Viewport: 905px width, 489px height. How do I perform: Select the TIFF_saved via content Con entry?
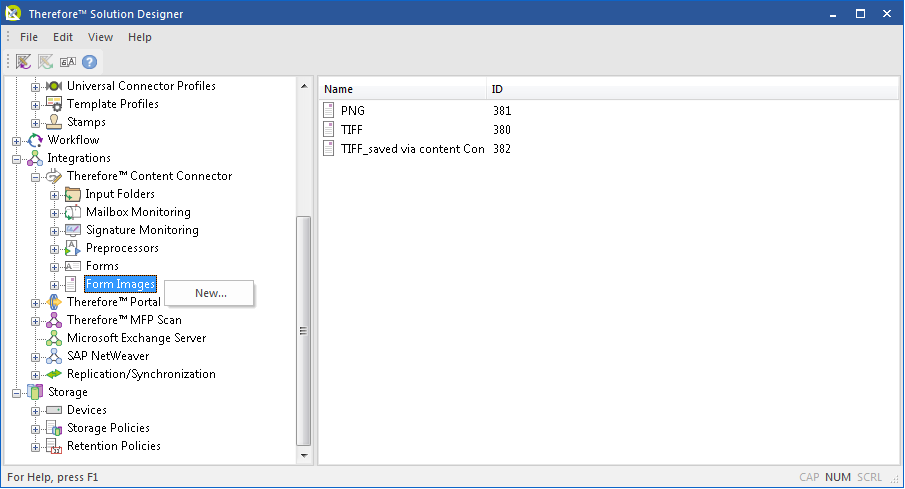(412, 149)
